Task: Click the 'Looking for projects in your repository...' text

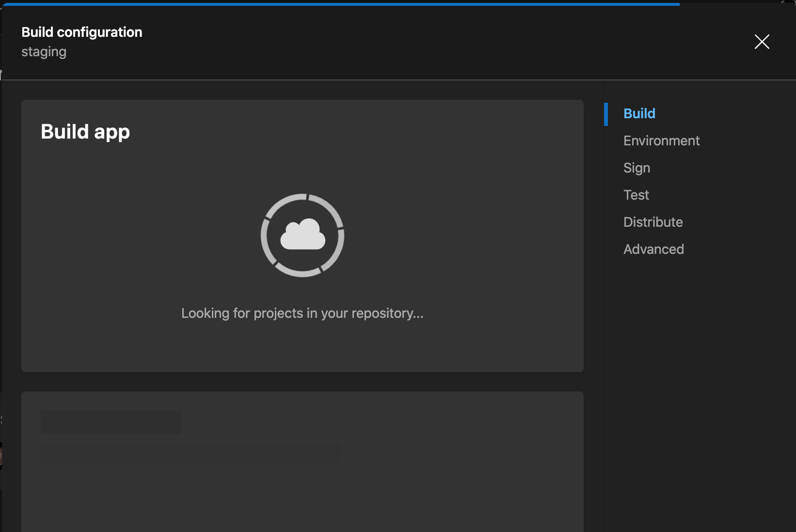Action: (302, 313)
